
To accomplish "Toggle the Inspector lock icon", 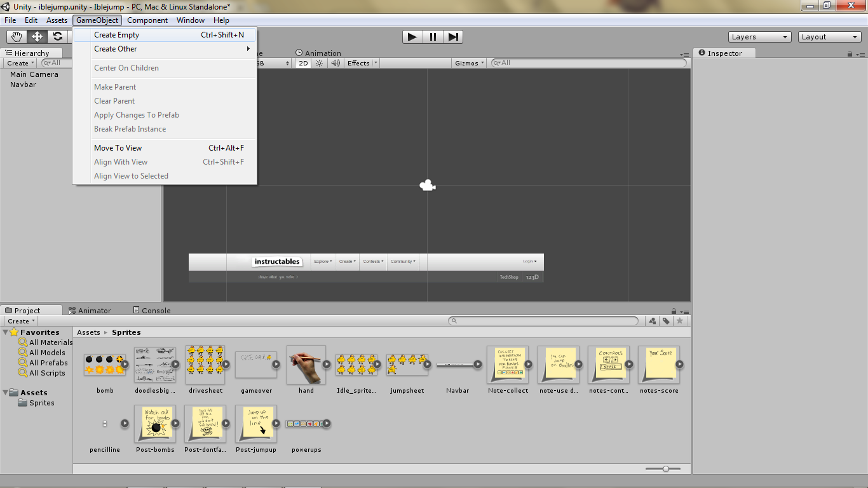I will click(850, 54).
